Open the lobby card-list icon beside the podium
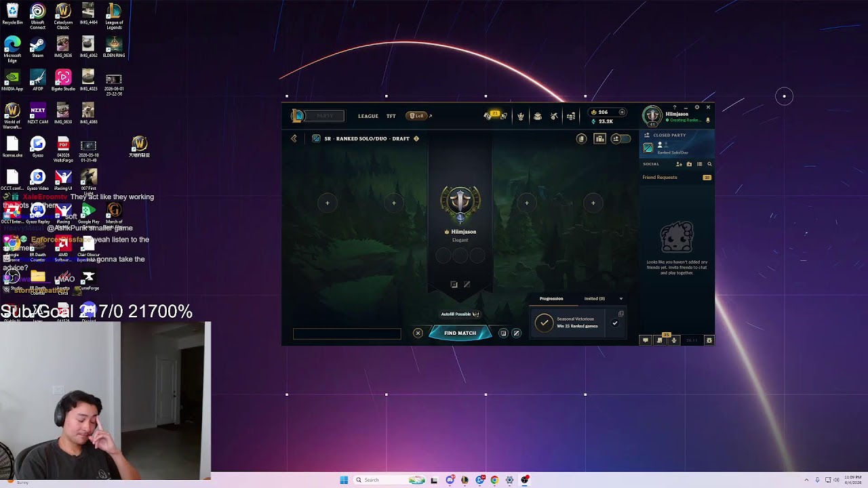 coord(581,138)
